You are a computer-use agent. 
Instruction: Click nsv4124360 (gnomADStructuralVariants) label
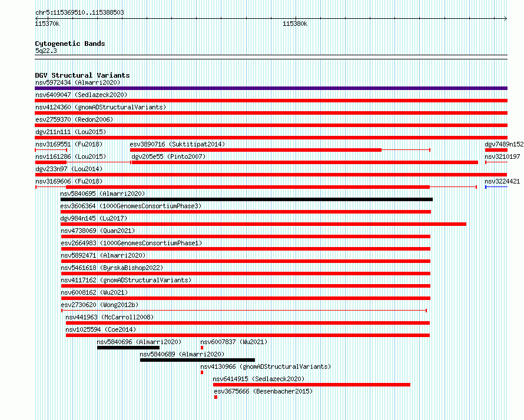click(101, 107)
